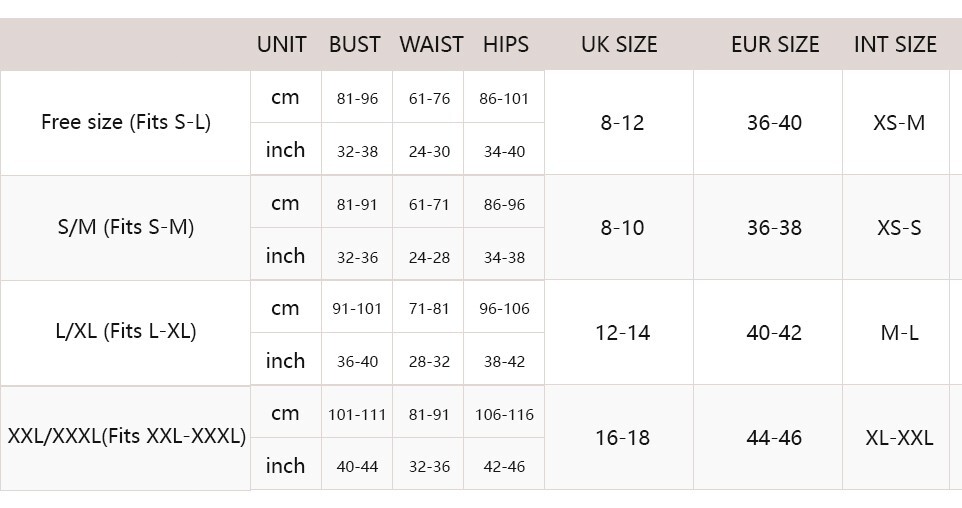
Task: Select the UK size 12-14 cell
Action: 622,333
